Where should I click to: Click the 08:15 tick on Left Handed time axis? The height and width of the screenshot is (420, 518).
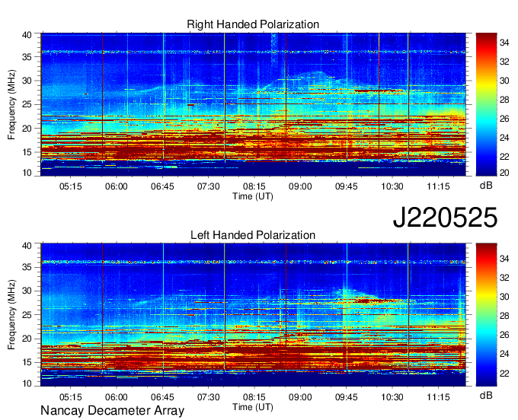(x=254, y=397)
